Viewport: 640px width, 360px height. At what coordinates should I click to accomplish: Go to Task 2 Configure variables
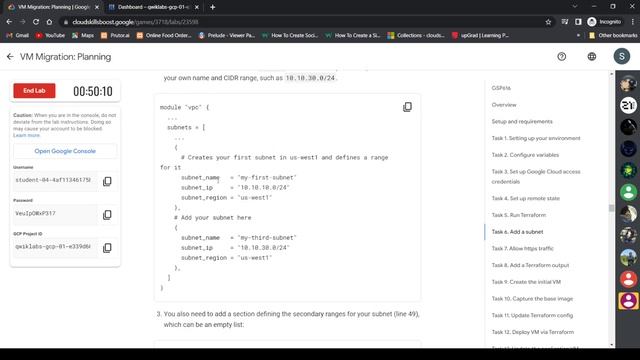(x=525, y=155)
